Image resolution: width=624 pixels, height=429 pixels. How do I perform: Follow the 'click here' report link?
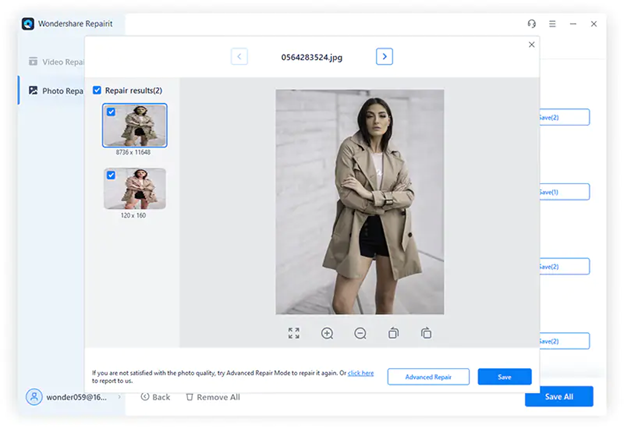(361, 373)
